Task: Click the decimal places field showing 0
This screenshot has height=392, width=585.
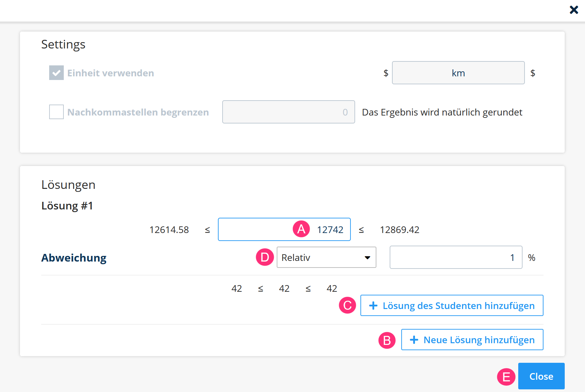Action: click(288, 112)
